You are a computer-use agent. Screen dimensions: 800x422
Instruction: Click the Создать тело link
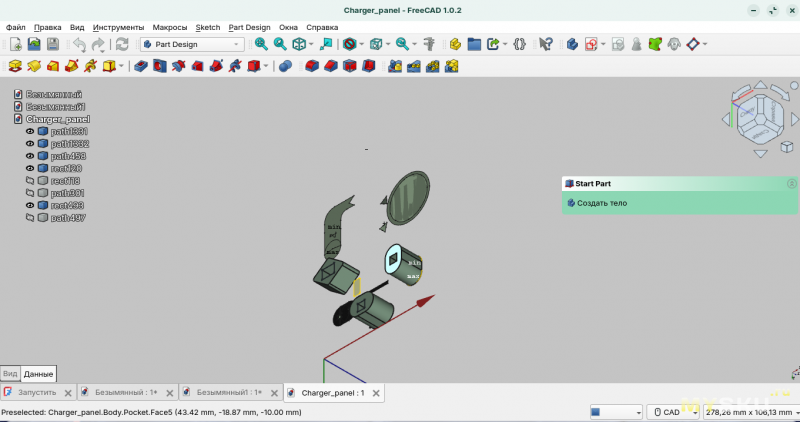pyautogui.click(x=601, y=202)
